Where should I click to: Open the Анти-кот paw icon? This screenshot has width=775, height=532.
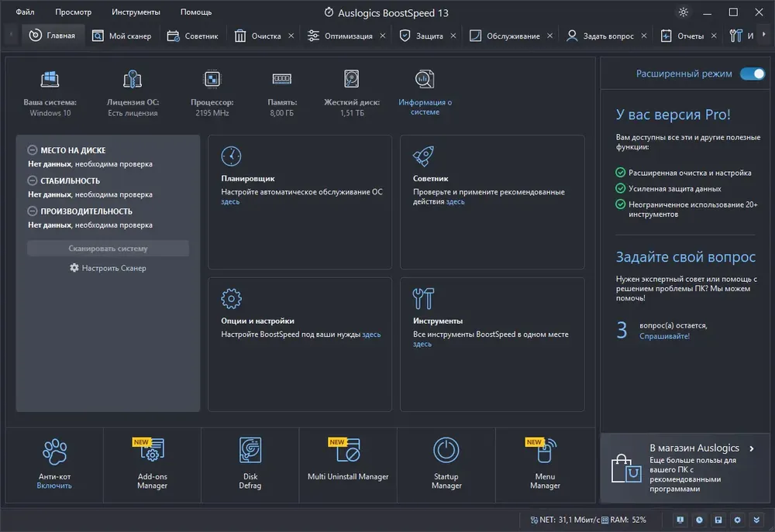(54, 451)
